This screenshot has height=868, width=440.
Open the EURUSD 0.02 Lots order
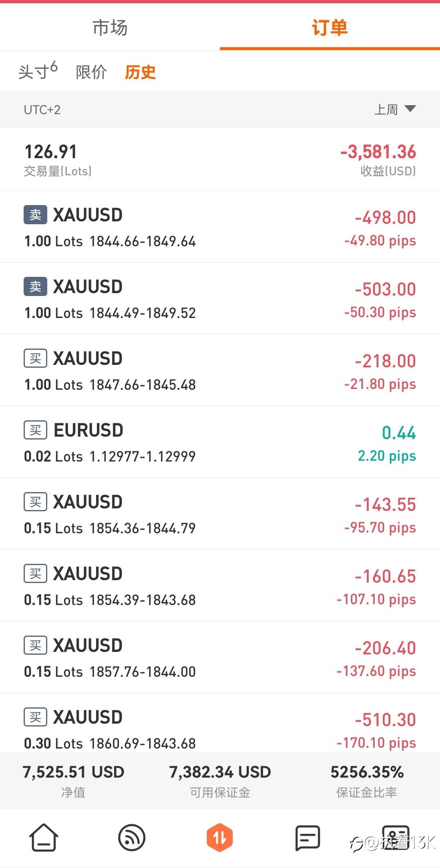click(x=220, y=442)
